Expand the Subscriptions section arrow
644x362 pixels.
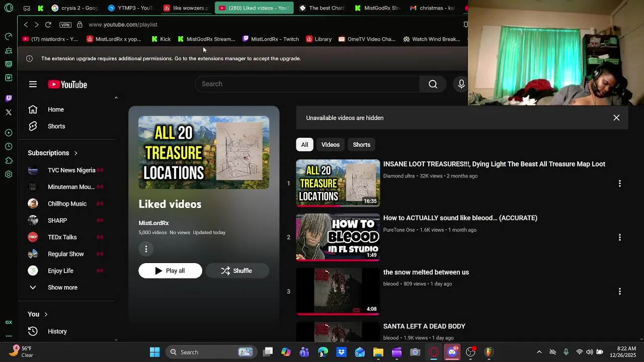click(76, 153)
